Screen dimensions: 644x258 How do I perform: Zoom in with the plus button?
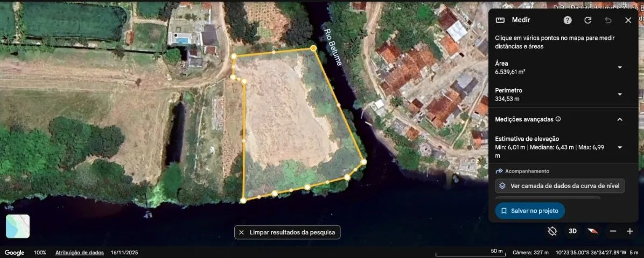(x=629, y=231)
